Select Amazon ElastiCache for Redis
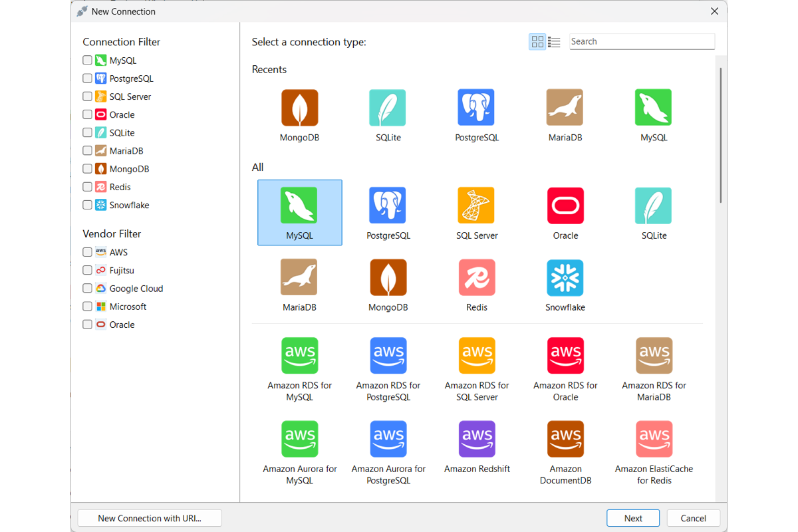 coord(654,439)
